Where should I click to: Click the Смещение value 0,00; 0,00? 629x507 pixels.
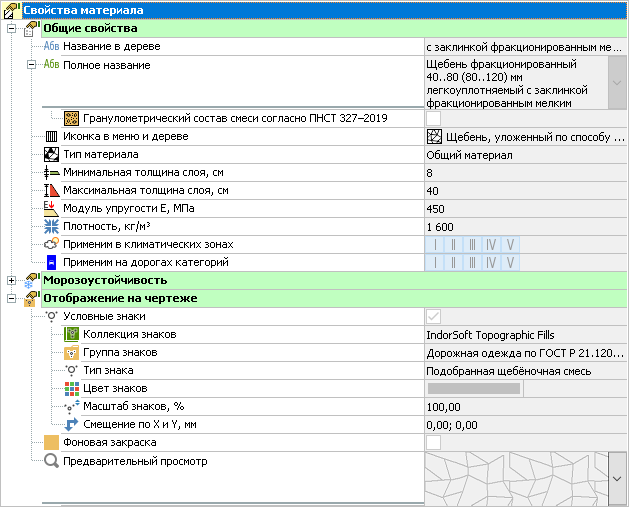pyautogui.click(x=526, y=425)
